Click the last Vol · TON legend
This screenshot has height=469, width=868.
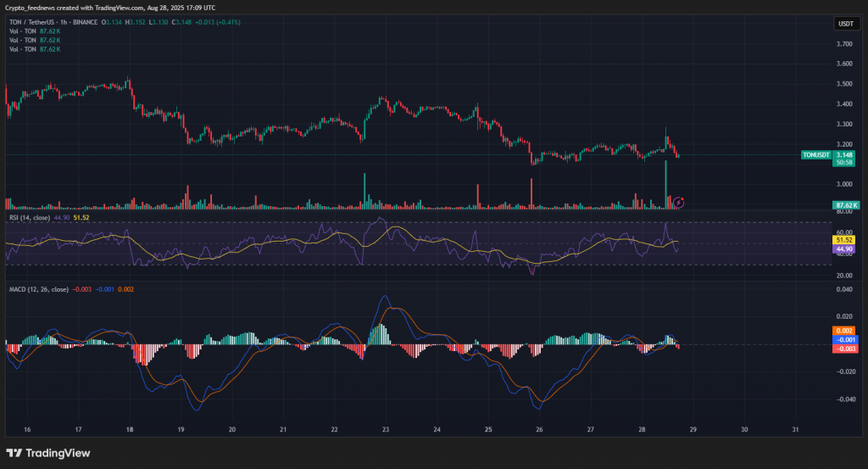coord(23,50)
